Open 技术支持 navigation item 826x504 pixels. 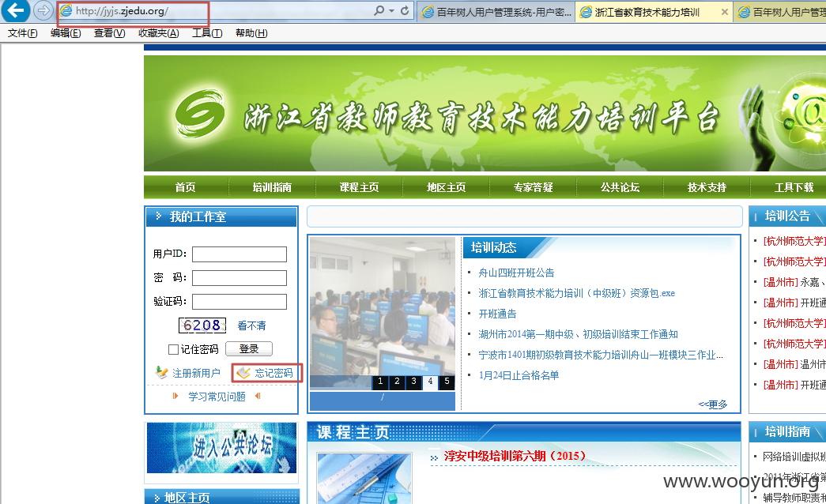pyautogui.click(x=707, y=187)
